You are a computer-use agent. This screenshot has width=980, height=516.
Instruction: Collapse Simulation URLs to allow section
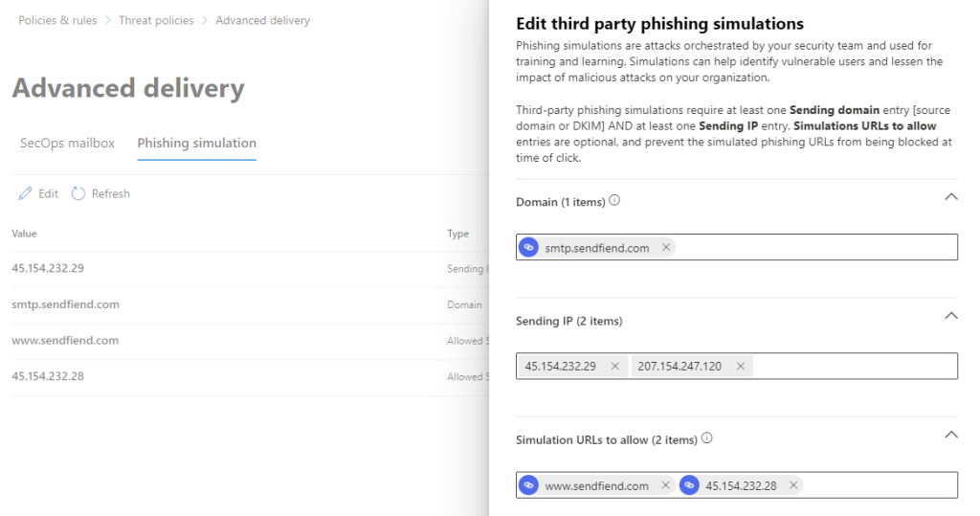tap(950, 435)
